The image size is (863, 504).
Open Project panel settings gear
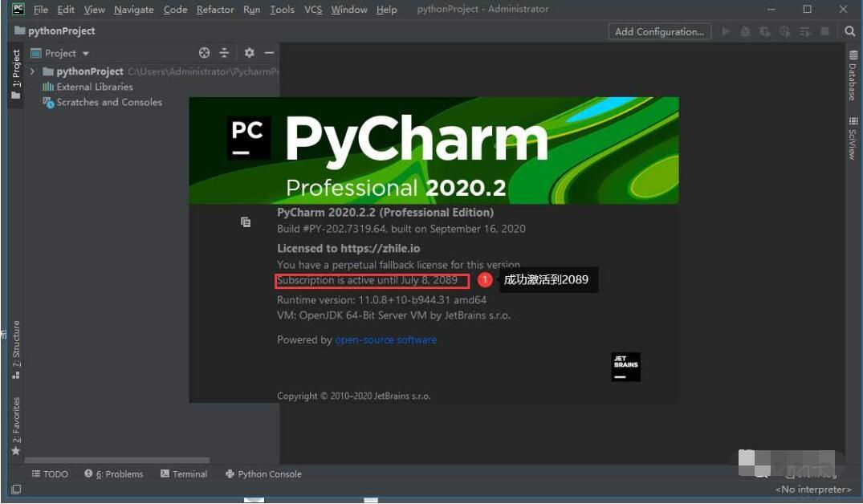coord(250,53)
